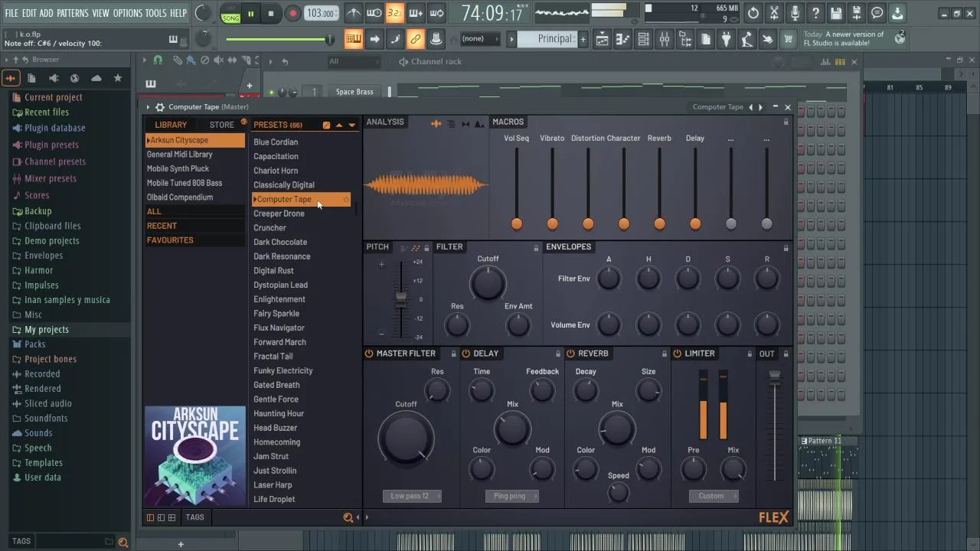Open the (none) snap selector dropdown

pyautogui.click(x=479, y=39)
